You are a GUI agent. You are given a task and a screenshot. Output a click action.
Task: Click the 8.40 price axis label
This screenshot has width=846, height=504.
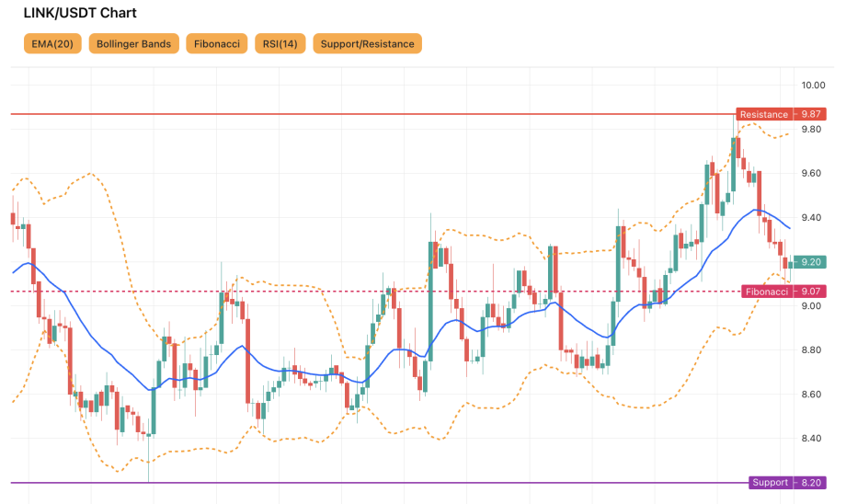coord(811,439)
